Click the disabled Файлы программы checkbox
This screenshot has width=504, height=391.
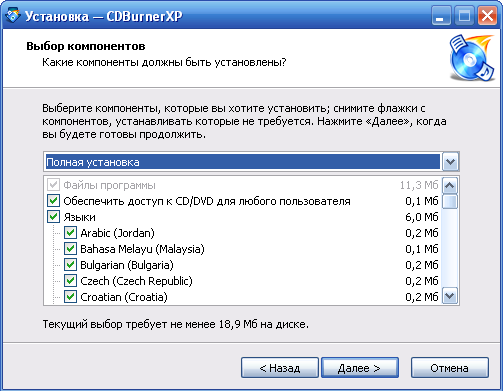coord(53,185)
